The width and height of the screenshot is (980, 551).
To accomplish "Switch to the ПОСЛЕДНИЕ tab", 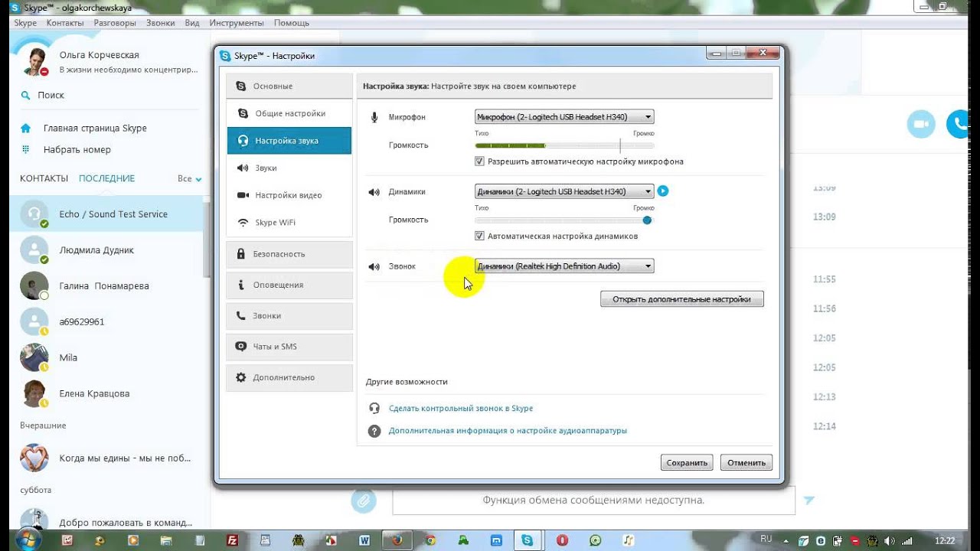I will (106, 178).
